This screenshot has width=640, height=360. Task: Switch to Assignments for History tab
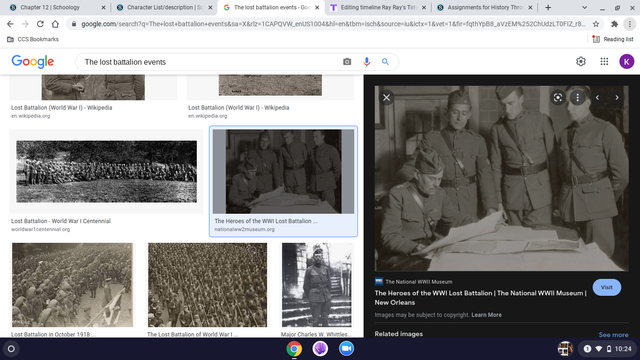(x=484, y=7)
